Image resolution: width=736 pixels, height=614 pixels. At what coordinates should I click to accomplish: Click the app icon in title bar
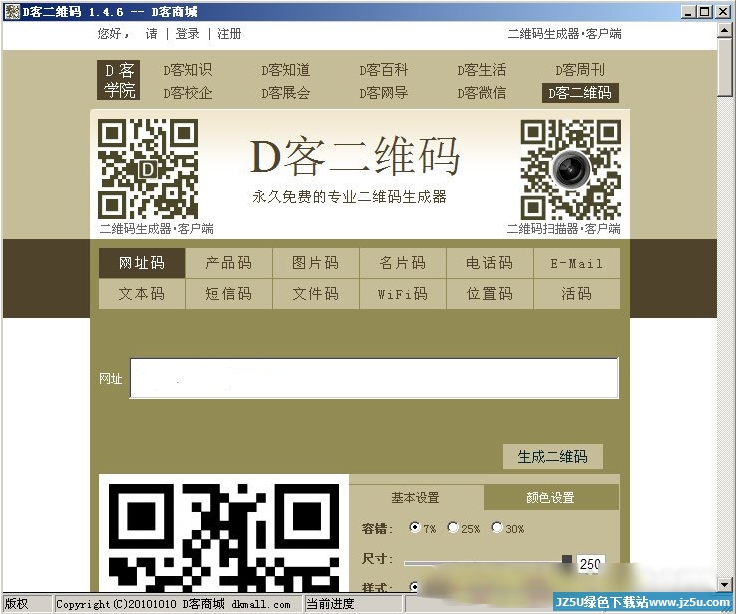pos(11,11)
